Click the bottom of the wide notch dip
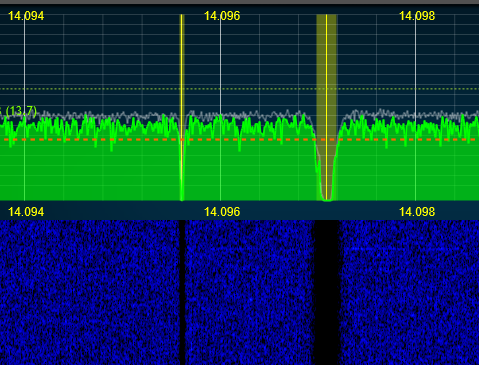This screenshot has width=479, height=365. (327, 199)
